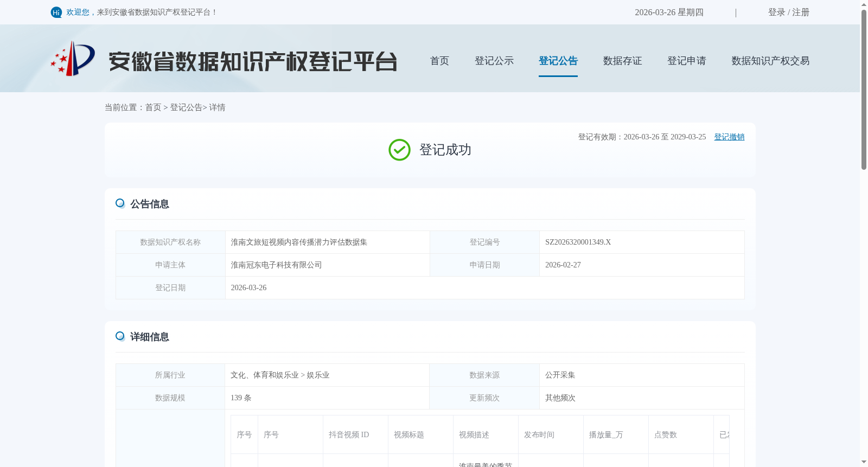Go to 登记公示 tab
868x467 pixels.
point(494,61)
